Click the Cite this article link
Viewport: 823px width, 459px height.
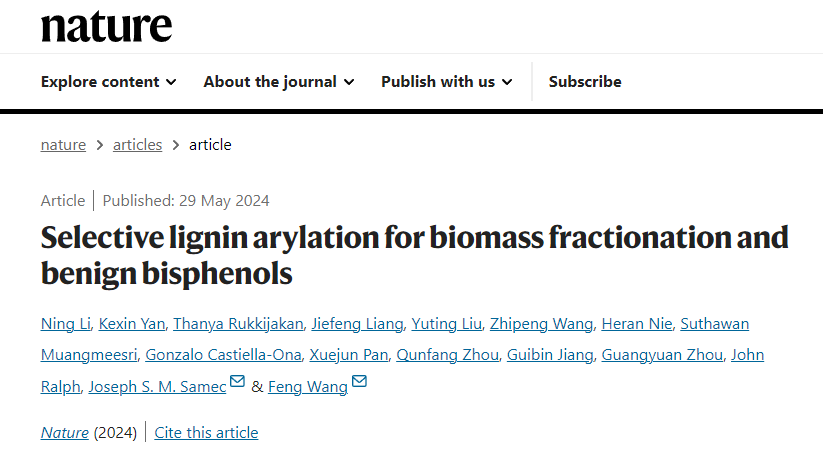[x=206, y=433]
